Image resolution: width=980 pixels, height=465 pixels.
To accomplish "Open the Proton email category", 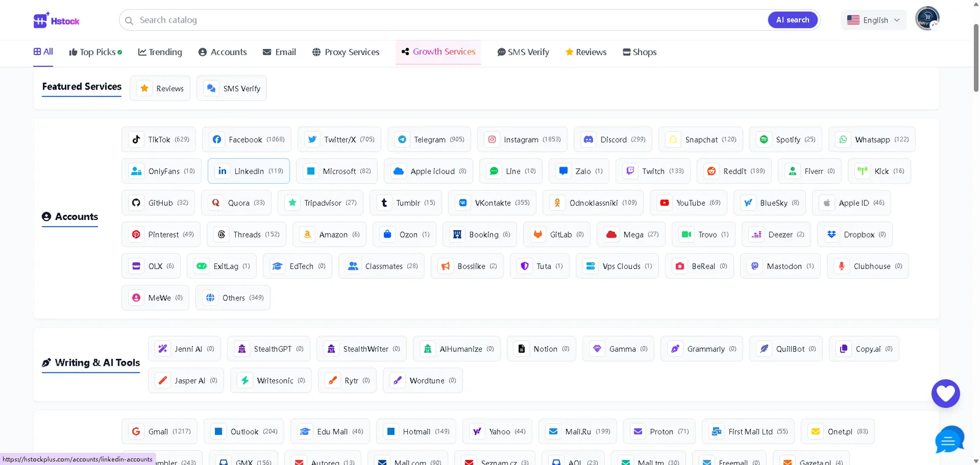I will click(x=660, y=431).
